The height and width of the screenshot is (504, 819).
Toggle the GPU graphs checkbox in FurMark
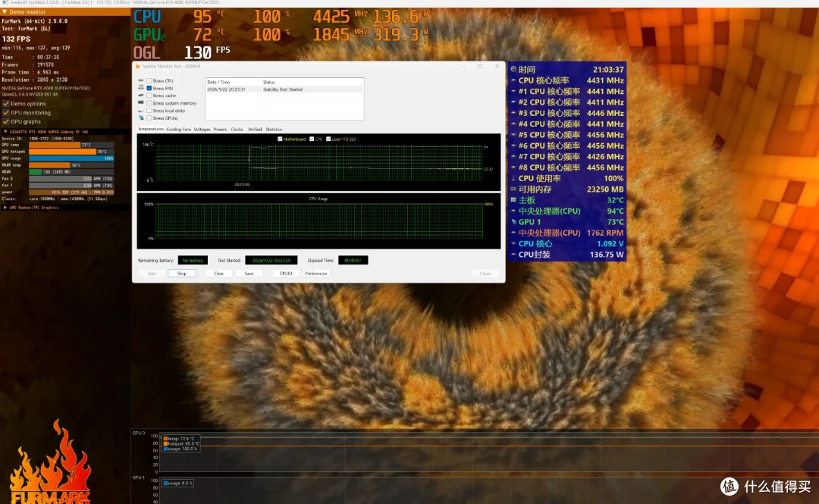pos(6,122)
